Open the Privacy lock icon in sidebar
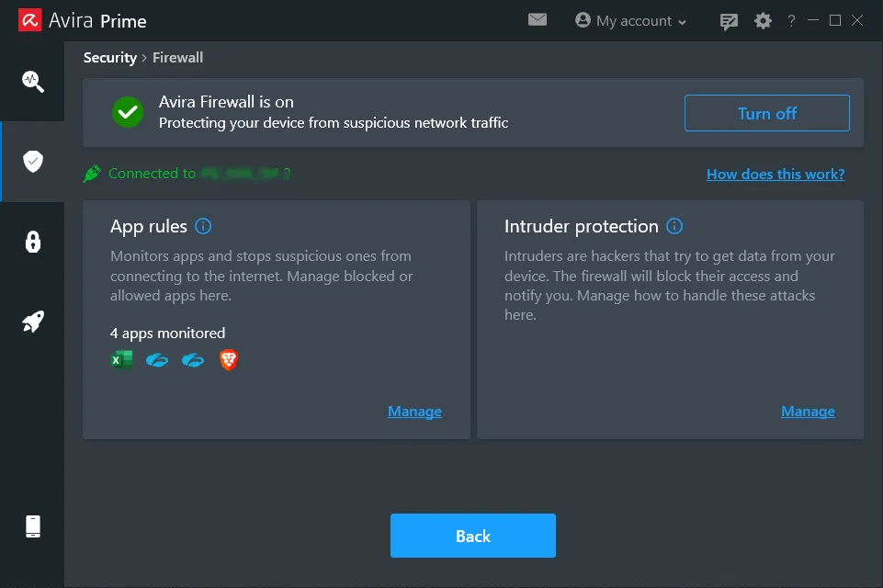883x588 pixels. coord(33,242)
